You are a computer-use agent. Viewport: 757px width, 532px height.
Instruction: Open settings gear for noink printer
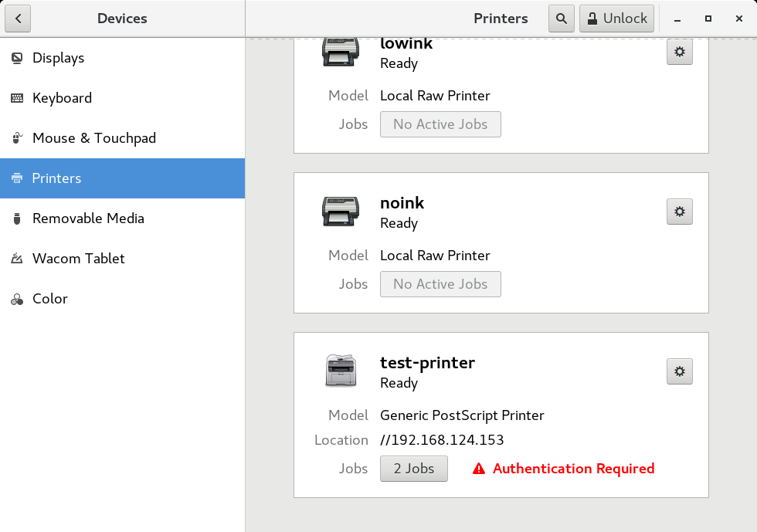click(x=679, y=212)
